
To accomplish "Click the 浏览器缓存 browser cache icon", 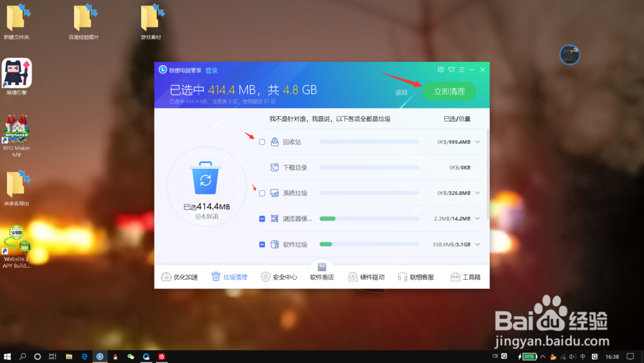I will (x=274, y=219).
